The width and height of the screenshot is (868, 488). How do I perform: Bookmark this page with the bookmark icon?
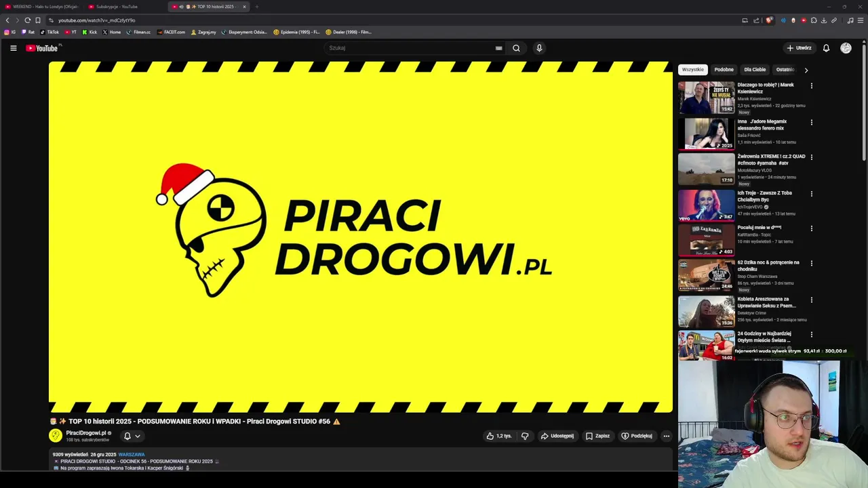38,20
